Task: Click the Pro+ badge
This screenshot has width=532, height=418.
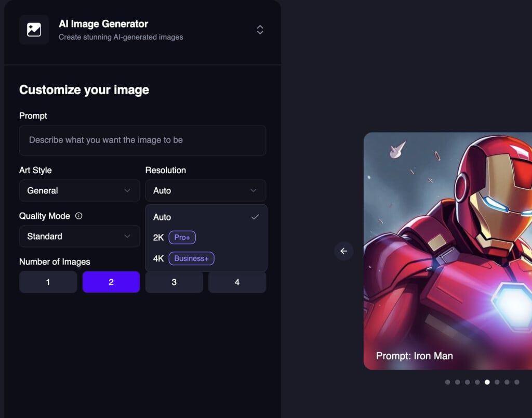Action: [x=182, y=238]
